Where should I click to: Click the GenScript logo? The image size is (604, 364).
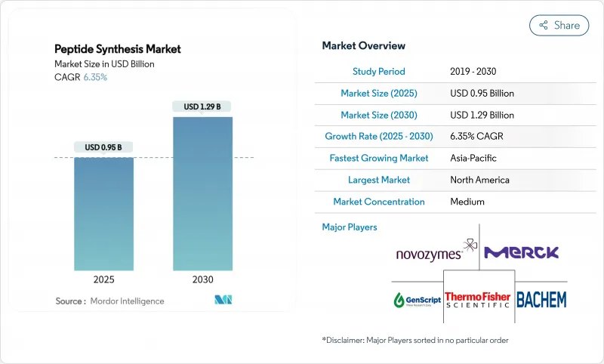click(415, 300)
